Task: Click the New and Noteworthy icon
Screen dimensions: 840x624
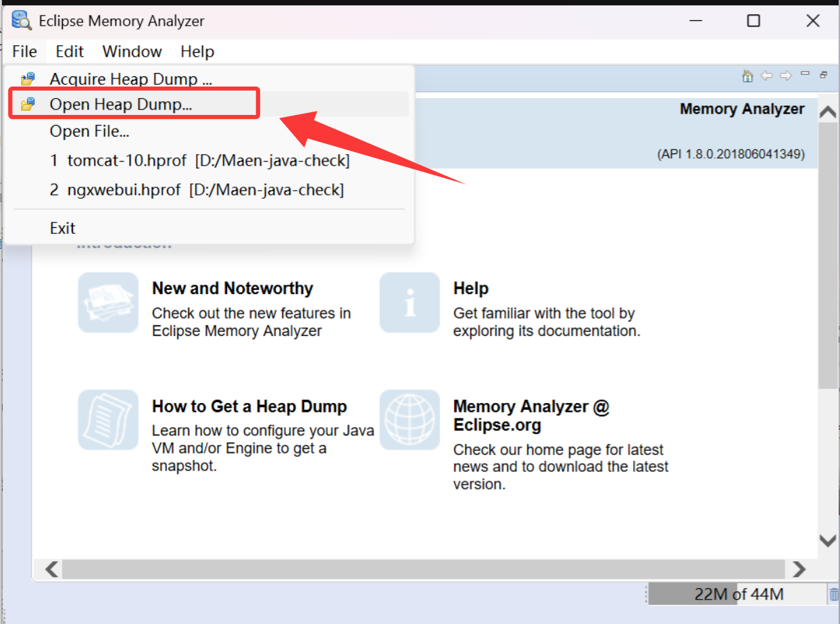Action: click(108, 303)
